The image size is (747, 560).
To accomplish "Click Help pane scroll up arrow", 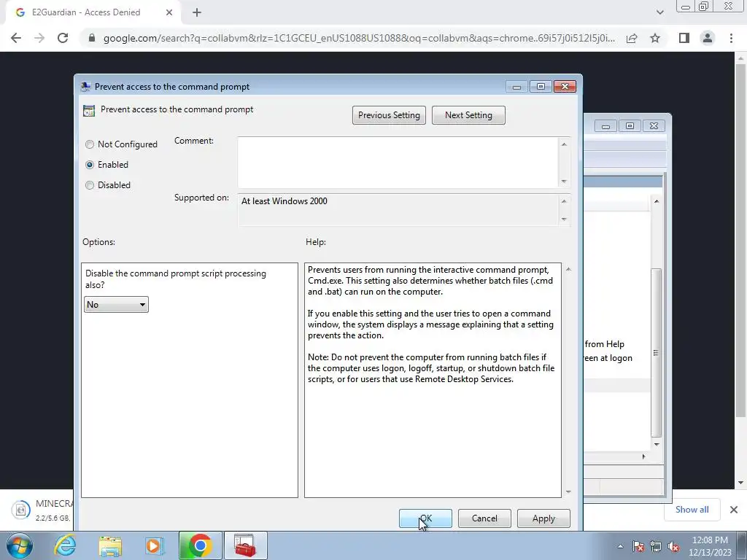I will tap(568, 270).
